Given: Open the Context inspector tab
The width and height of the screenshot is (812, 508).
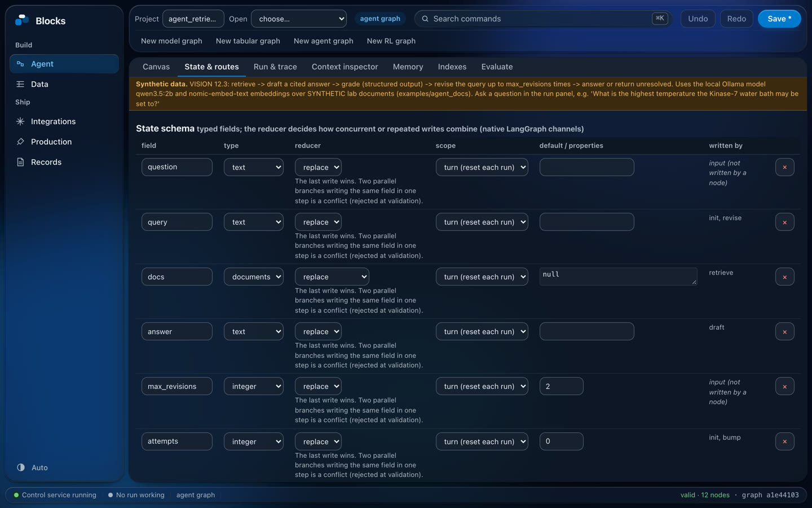Looking at the screenshot, I should click(345, 67).
